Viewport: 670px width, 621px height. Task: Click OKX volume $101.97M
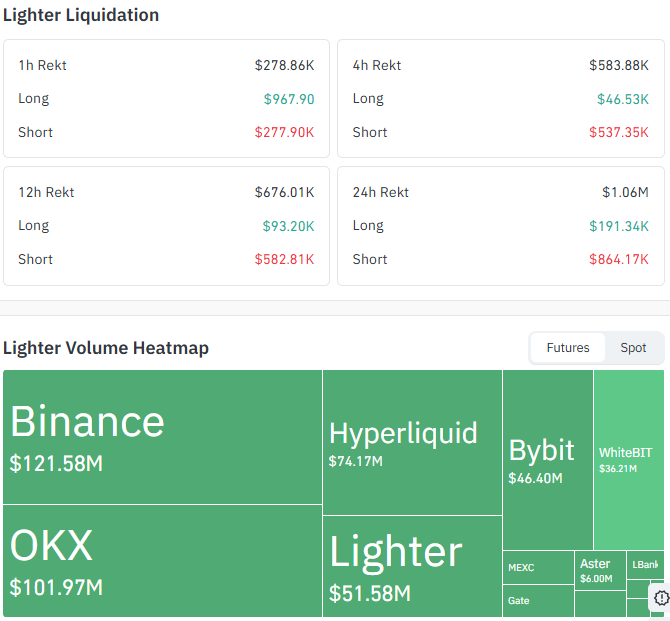pyautogui.click(x=56, y=587)
